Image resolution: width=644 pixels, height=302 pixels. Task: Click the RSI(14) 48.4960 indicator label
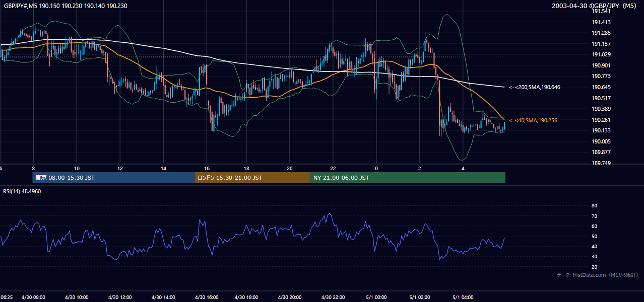pyautogui.click(x=22, y=191)
